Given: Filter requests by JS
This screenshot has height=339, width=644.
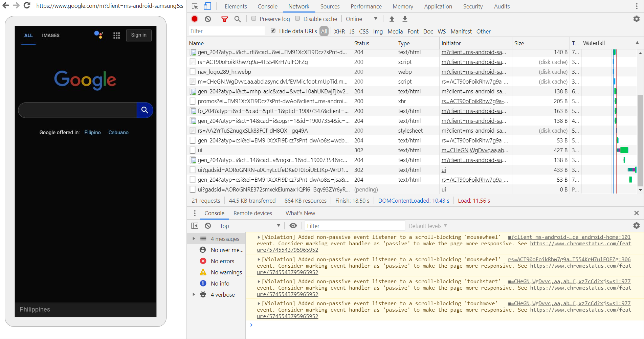Looking at the screenshot, I should click(352, 31).
